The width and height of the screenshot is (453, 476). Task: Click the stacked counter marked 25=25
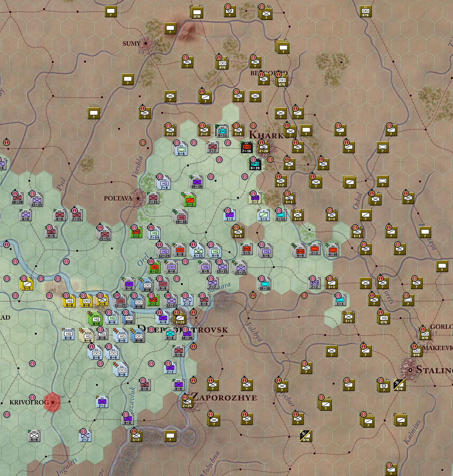[240, 268]
